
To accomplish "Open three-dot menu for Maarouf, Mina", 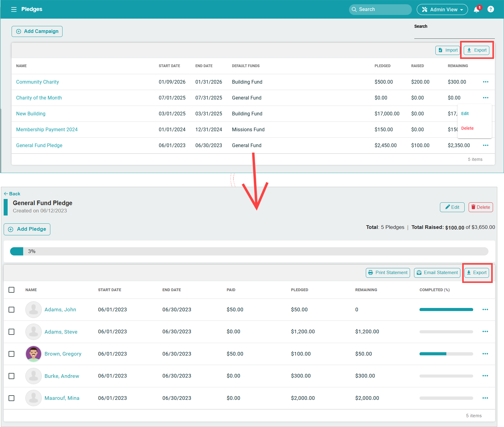I will (485, 398).
